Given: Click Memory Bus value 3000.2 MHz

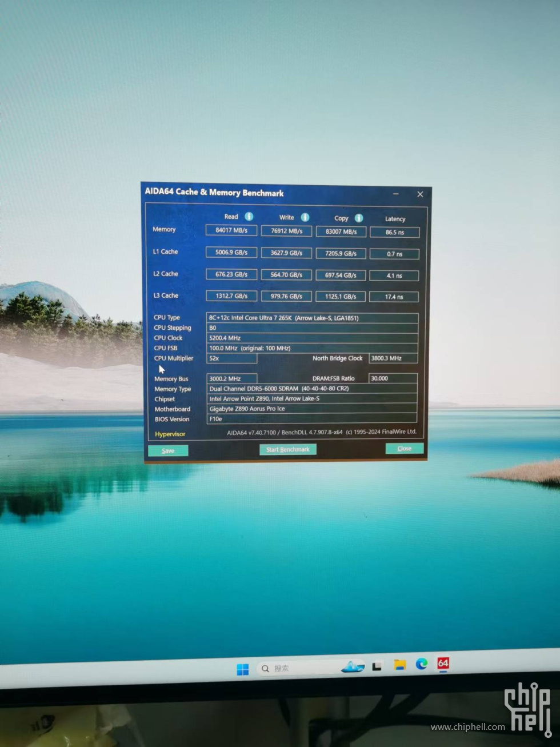Looking at the screenshot, I should (x=231, y=378).
